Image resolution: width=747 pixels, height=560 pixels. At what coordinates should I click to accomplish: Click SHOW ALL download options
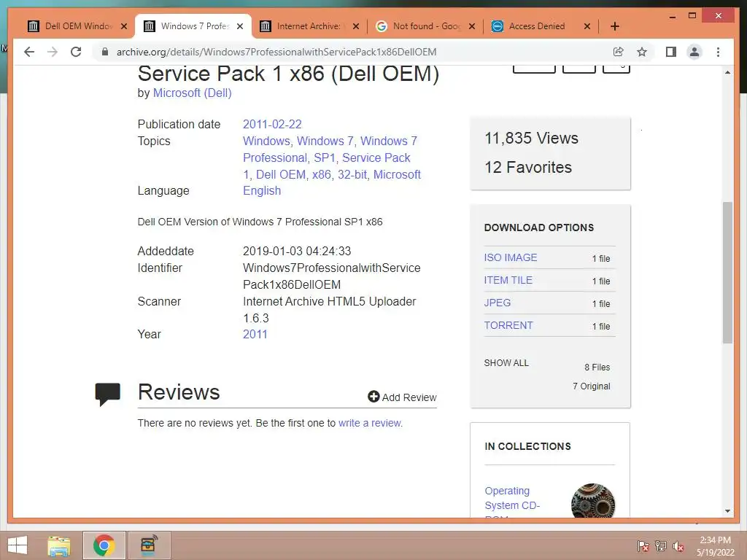pyautogui.click(x=506, y=363)
